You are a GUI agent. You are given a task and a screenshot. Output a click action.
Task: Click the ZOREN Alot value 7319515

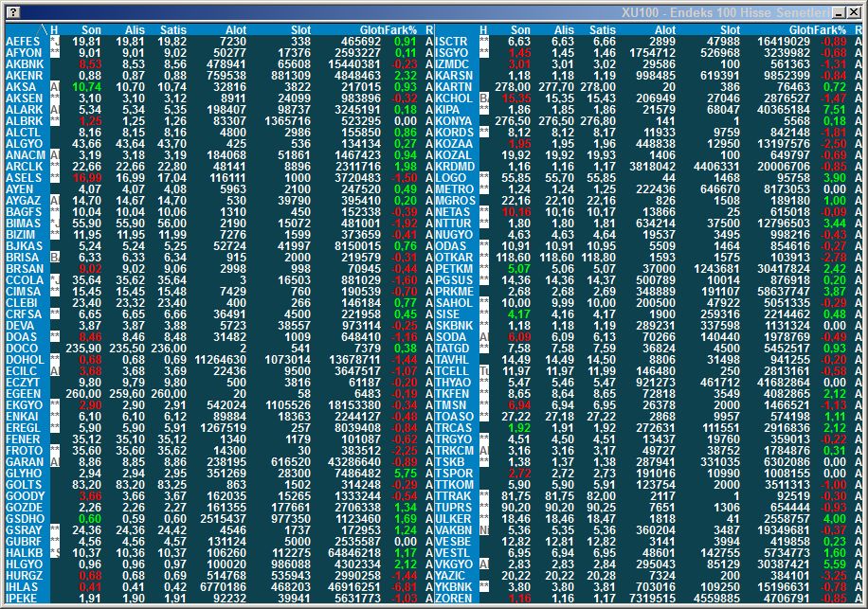point(653,599)
